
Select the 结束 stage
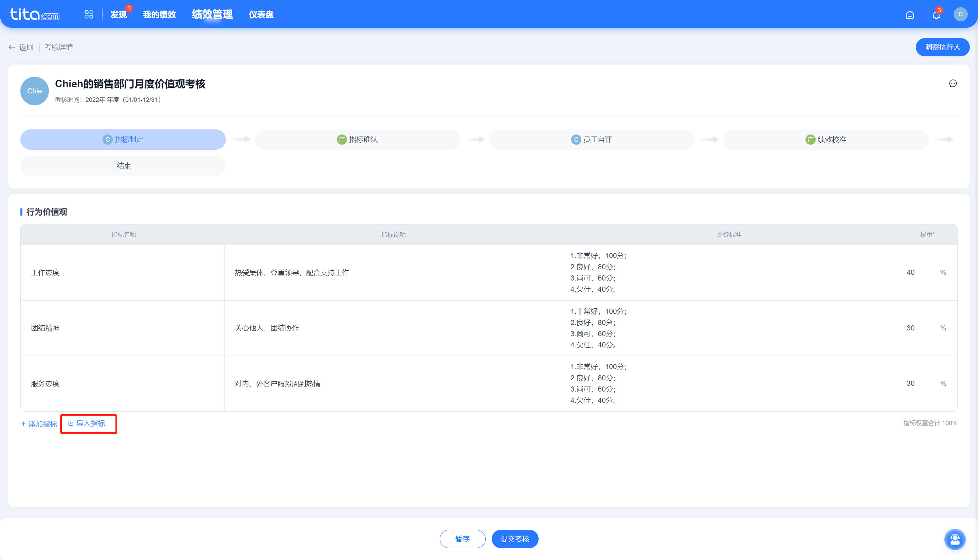pos(123,166)
